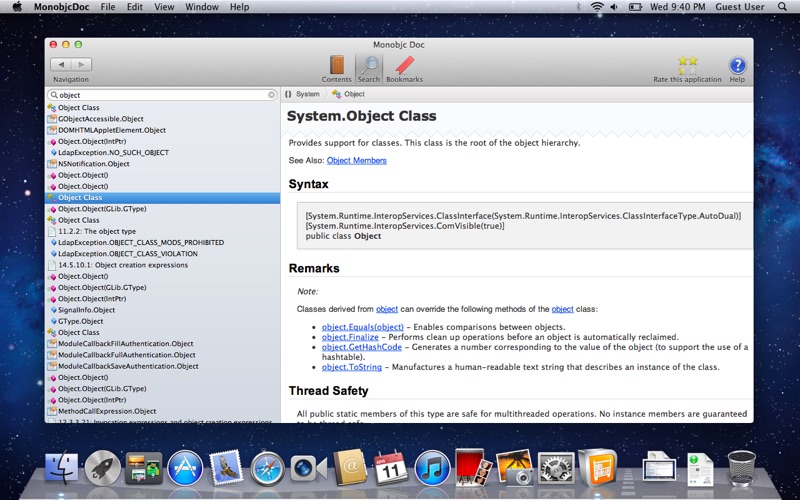This screenshot has height=500, width=800.
Task: Select the highlighted Object Class result
Action: (x=162, y=197)
